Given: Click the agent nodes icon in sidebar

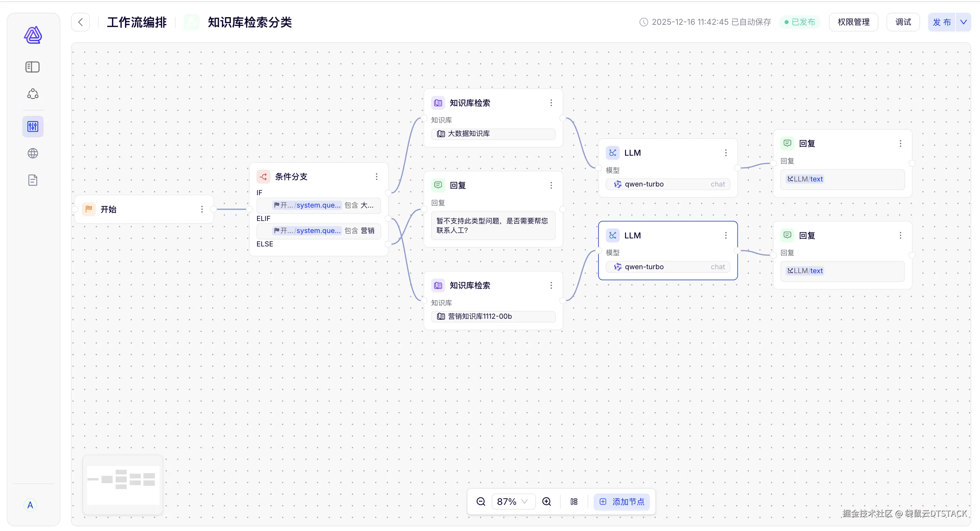Looking at the screenshot, I should pyautogui.click(x=33, y=93).
